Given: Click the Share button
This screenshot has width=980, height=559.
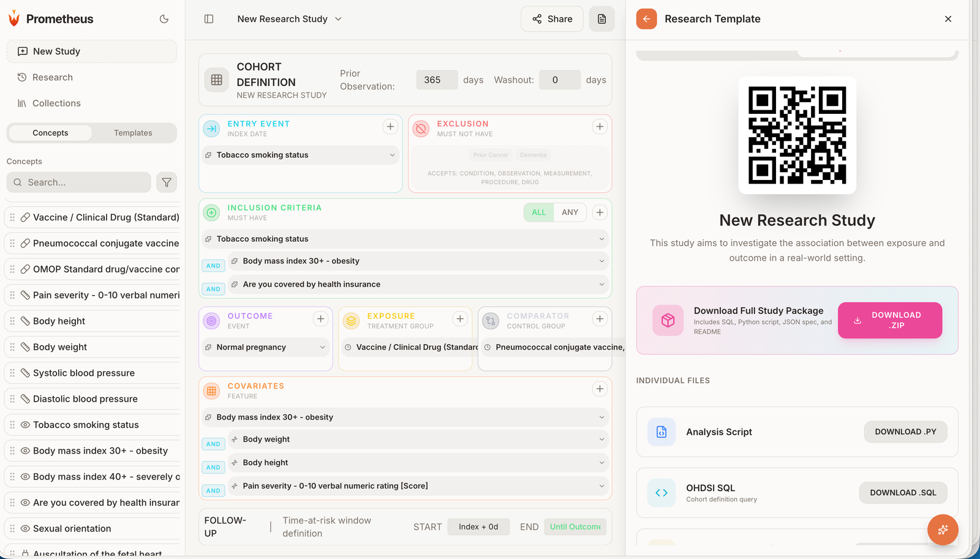Looking at the screenshot, I should click(551, 19).
